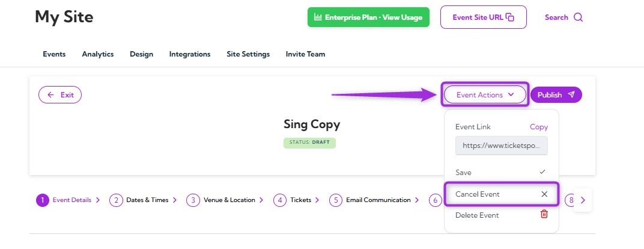Image resolution: width=644 pixels, height=249 pixels.
Task: Switch to the Integrations tab
Action: tap(190, 54)
